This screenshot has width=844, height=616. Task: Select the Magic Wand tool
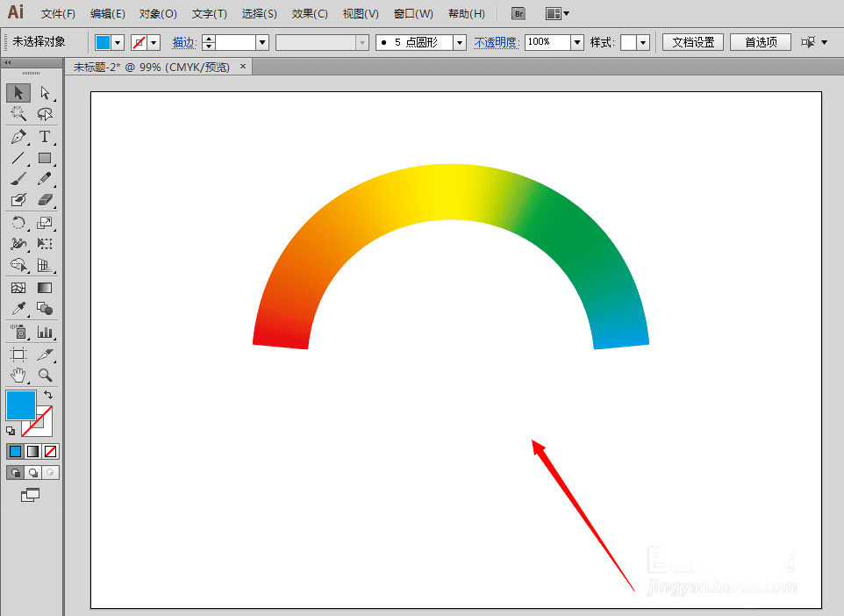coord(18,113)
